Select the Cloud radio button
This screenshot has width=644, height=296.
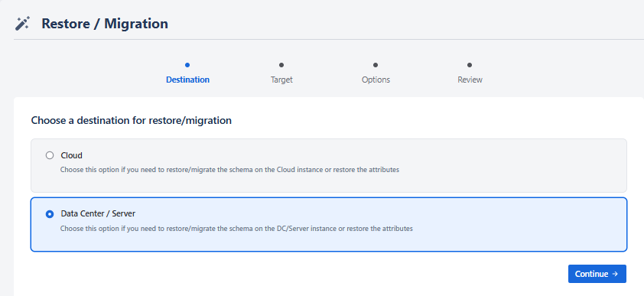[x=50, y=155]
